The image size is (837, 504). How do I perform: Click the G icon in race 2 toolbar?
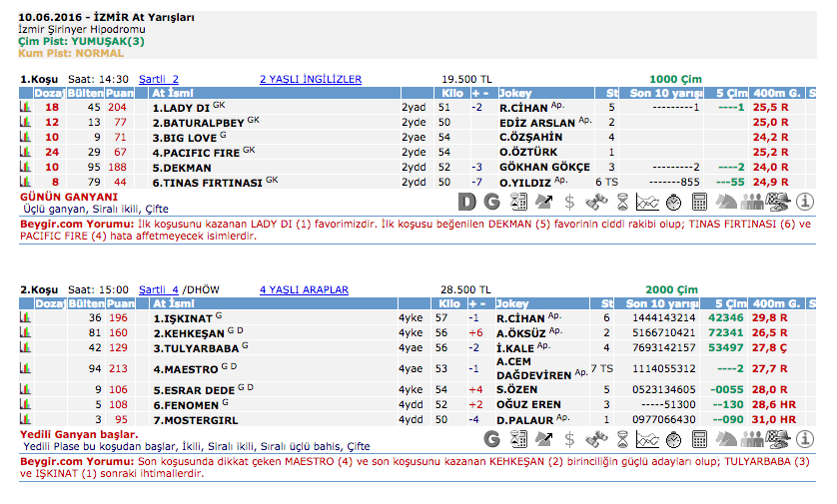[x=491, y=438]
